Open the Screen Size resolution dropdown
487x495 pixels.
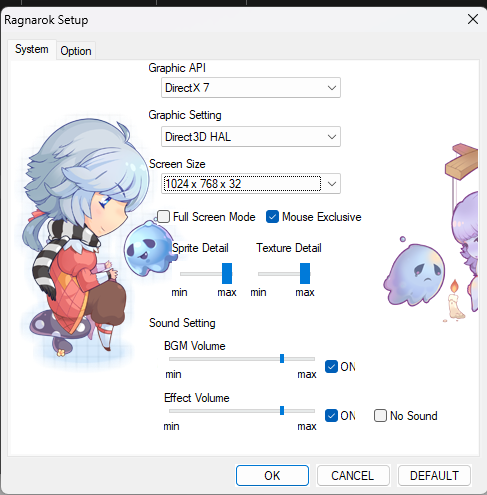(251, 184)
